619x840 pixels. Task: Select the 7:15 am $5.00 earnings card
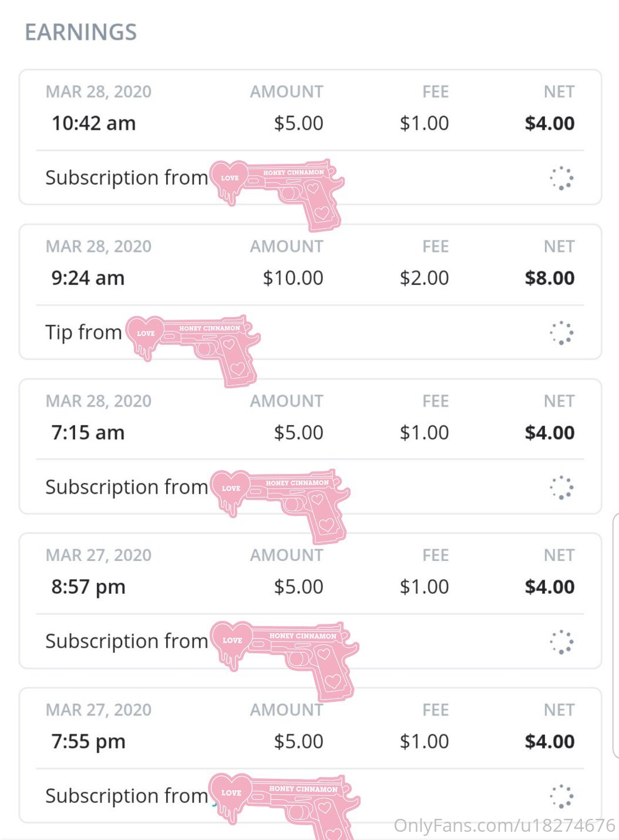310,446
